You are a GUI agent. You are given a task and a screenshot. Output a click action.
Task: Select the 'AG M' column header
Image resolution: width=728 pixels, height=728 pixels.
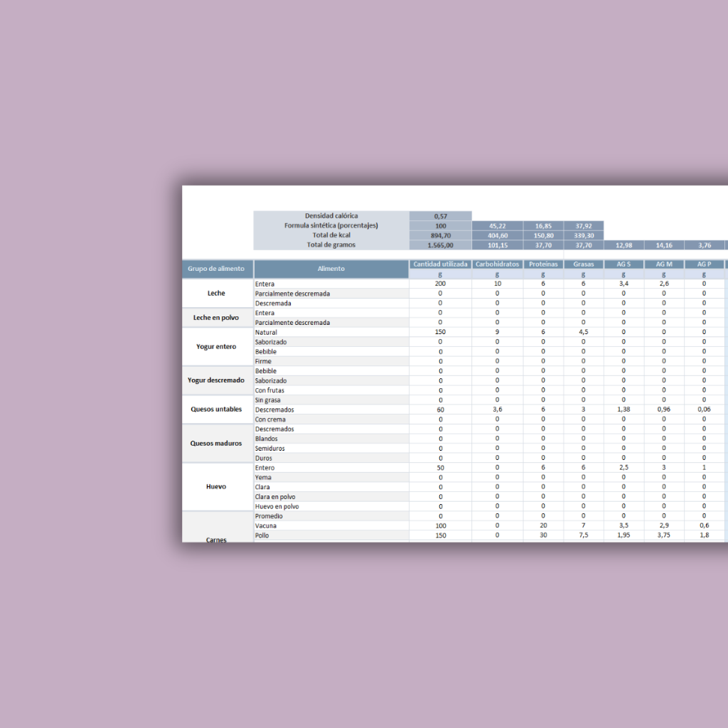click(664, 264)
